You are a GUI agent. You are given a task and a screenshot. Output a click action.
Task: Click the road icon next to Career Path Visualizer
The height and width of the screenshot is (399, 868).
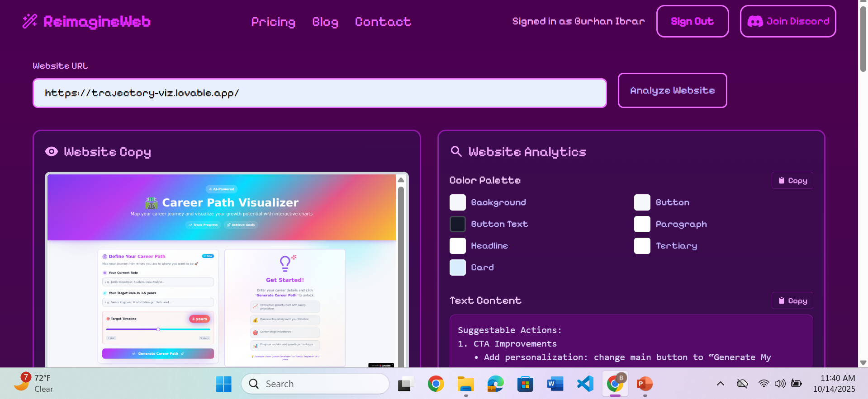151,203
